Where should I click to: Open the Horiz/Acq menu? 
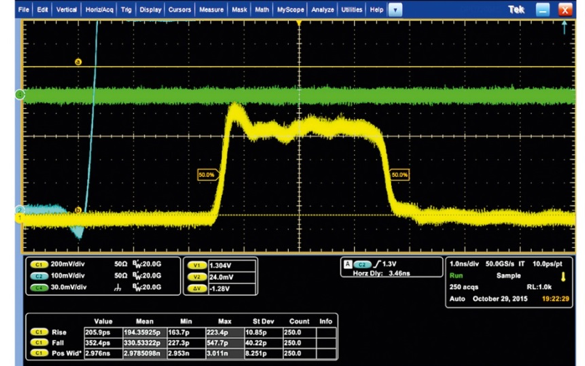(99, 10)
